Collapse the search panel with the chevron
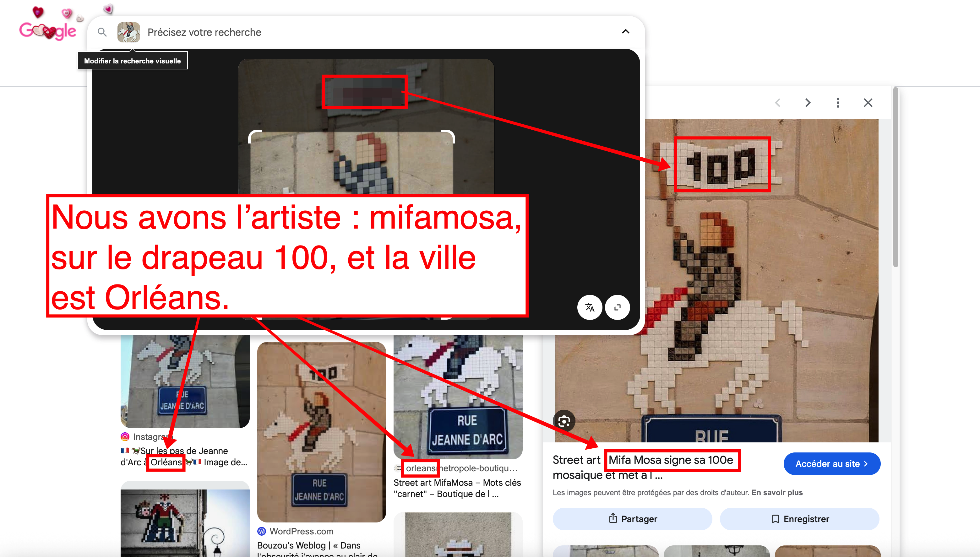980x557 pixels. pos(626,32)
